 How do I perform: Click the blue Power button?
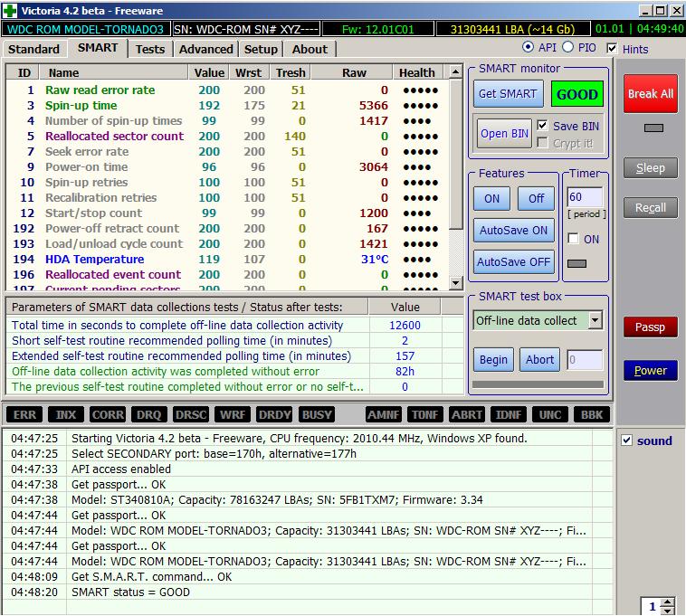point(651,370)
